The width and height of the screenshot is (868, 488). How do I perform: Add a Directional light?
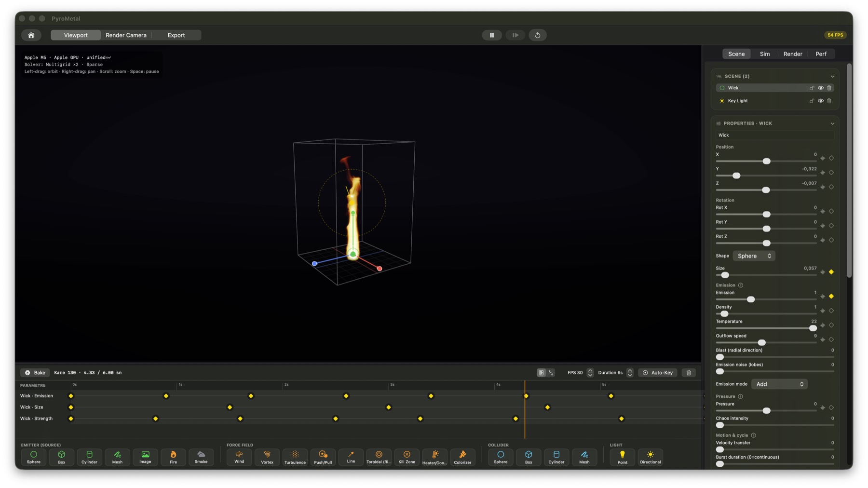[x=651, y=457]
